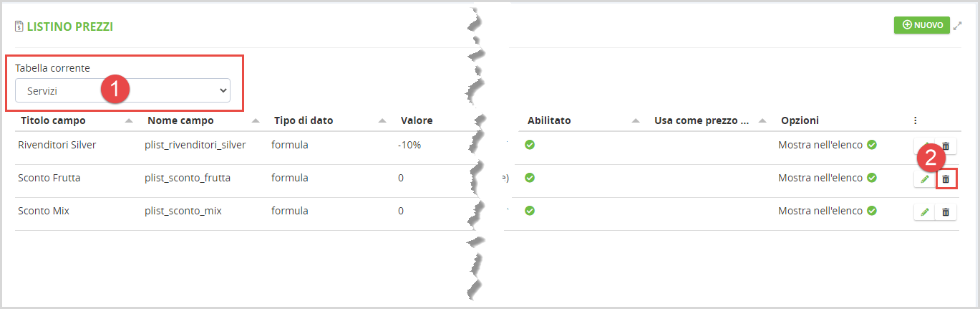Viewport: 980px width, 309px height.
Task: Open the Tabella corrente dropdown
Action: click(x=123, y=90)
